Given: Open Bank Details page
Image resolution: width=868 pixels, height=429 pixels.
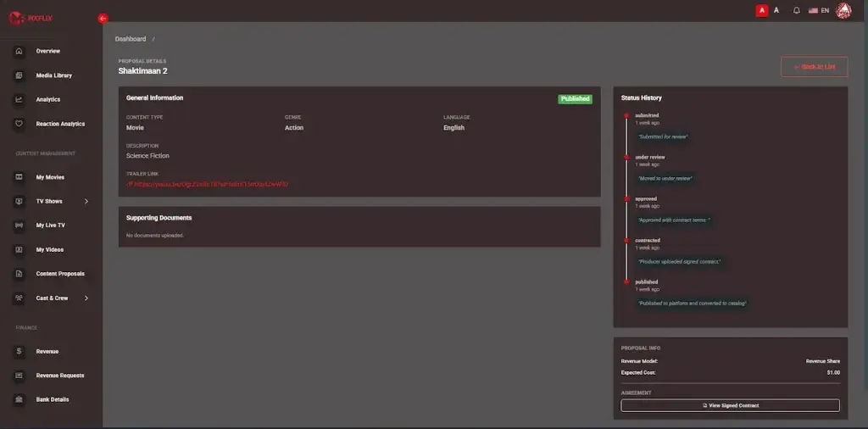Looking at the screenshot, I should click(53, 399).
